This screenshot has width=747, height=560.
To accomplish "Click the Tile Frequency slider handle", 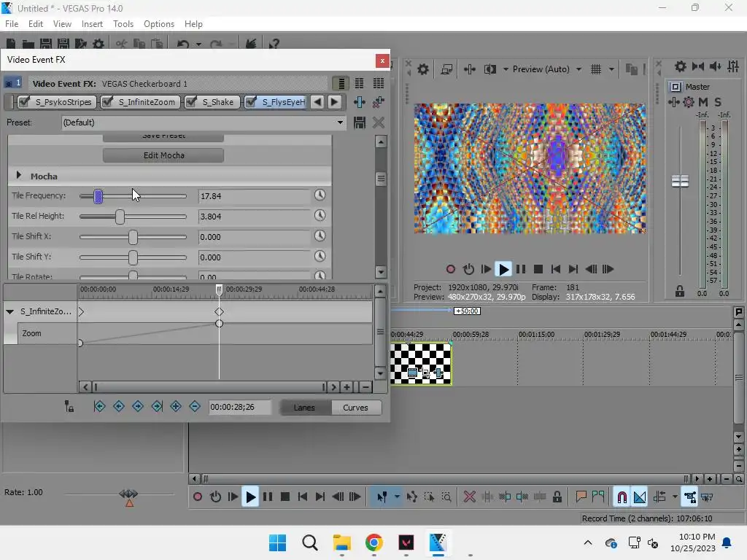I will pyautogui.click(x=98, y=195).
